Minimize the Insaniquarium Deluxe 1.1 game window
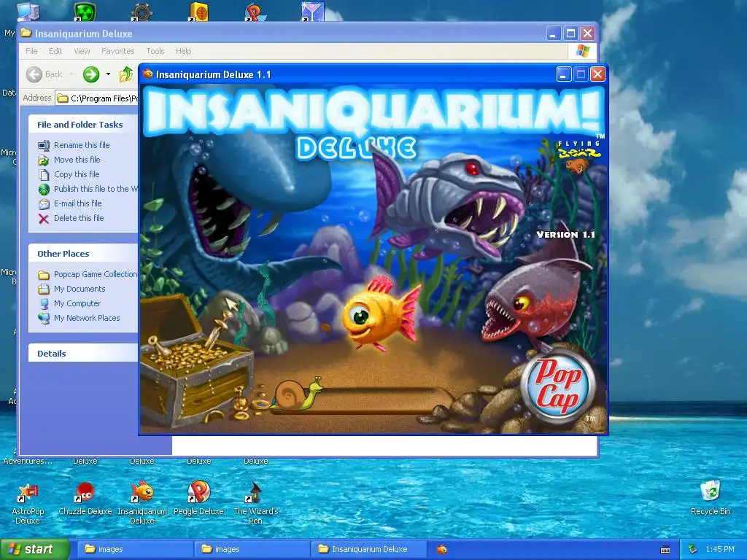 point(564,74)
